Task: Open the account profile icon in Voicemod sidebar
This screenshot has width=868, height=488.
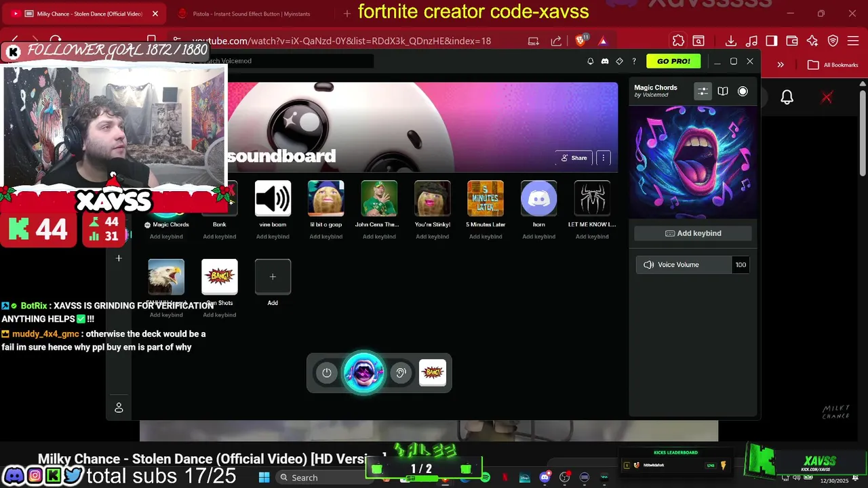Action: pyautogui.click(x=119, y=408)
